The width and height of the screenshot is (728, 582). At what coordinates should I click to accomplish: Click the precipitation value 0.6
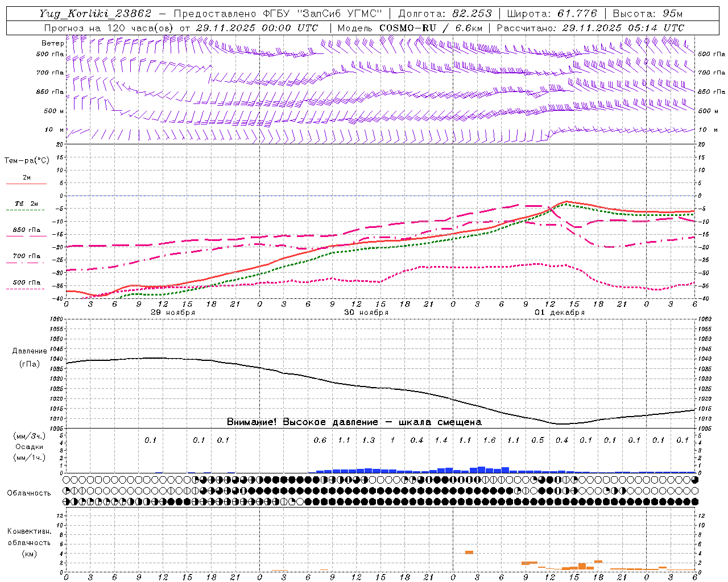(320, 440)
